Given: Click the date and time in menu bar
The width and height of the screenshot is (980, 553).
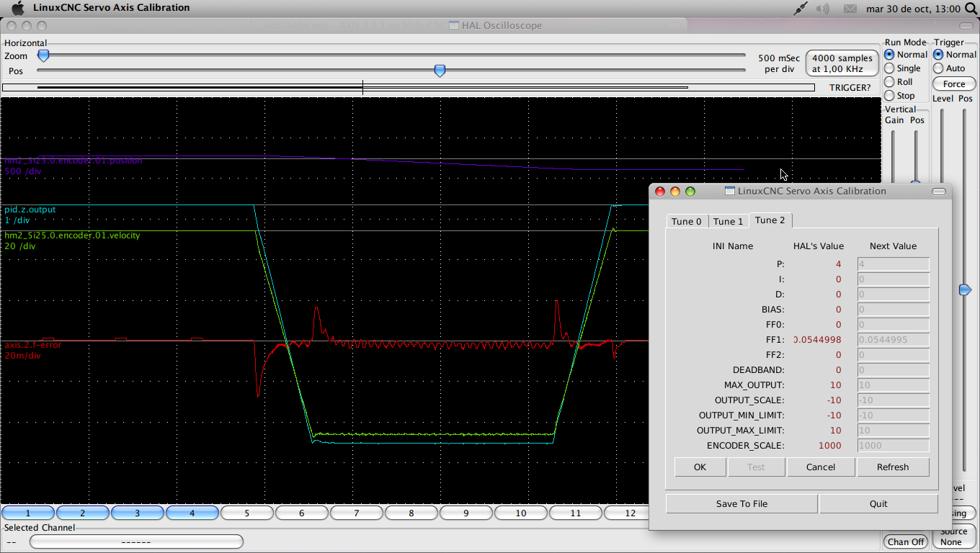Looking at the screenshot, I should (x=913, y=9).
